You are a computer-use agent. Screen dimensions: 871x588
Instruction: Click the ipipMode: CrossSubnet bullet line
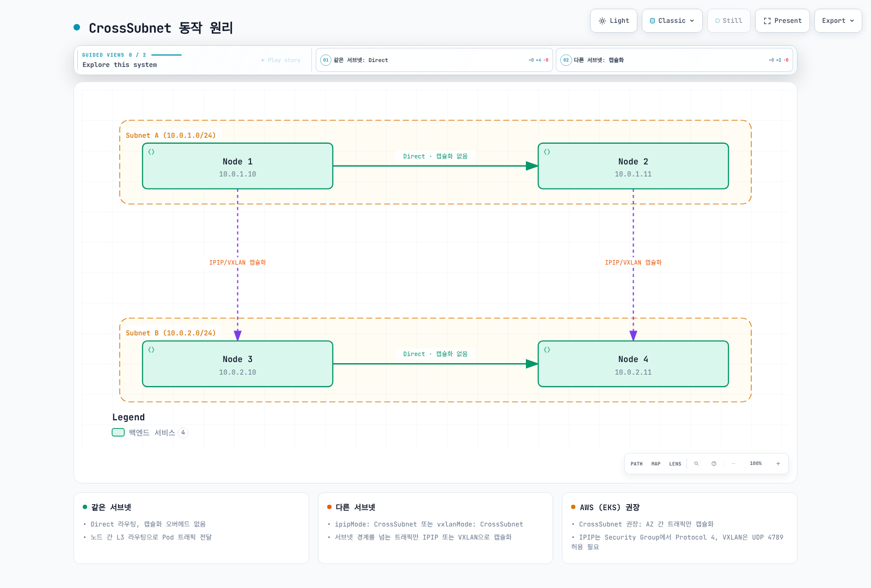429,524
